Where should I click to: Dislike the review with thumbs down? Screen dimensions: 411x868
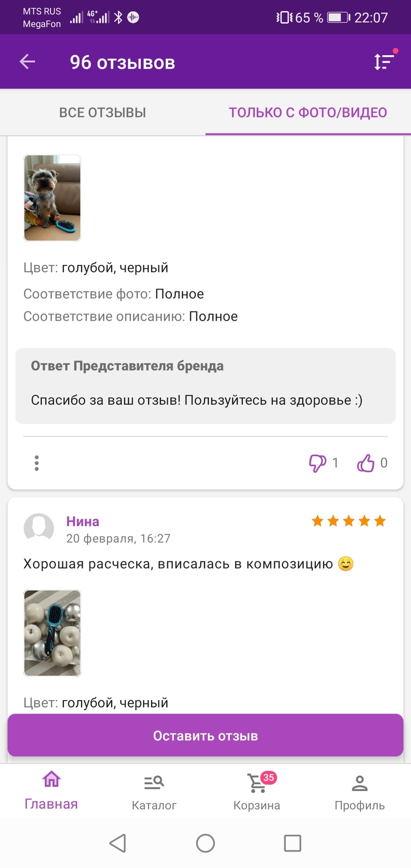318,463
